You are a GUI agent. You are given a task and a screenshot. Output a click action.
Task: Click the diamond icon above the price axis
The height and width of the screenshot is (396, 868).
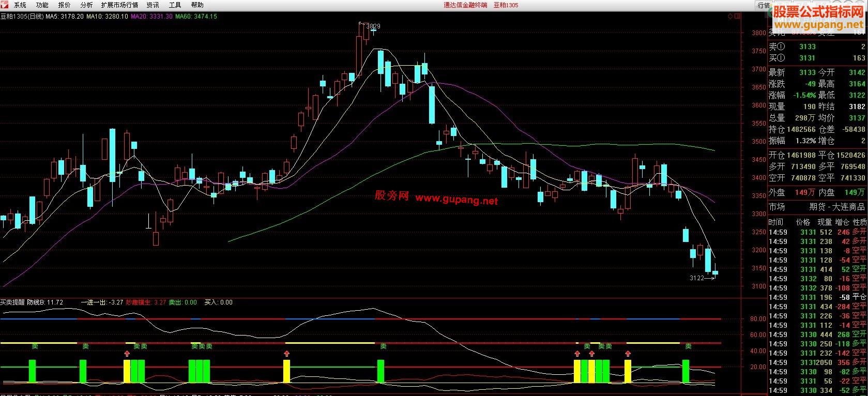click(730, 17)
